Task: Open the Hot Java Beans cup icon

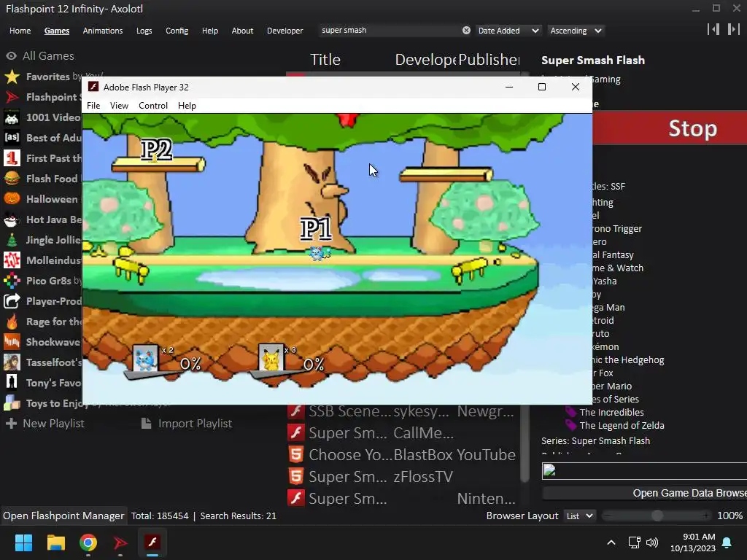Action: 12,219
